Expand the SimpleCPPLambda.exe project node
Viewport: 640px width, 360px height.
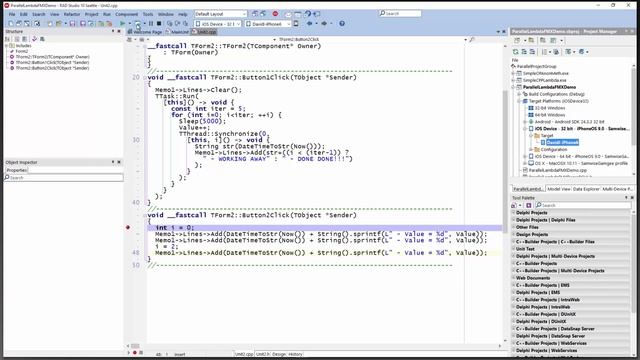tap(513, 80)
